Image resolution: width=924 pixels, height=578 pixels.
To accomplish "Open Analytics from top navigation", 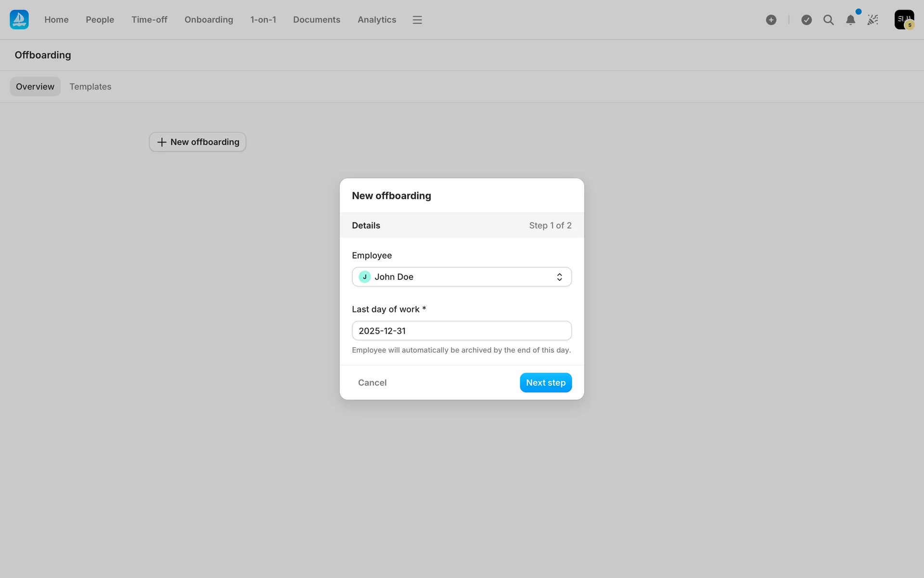I will click(376, 20).
